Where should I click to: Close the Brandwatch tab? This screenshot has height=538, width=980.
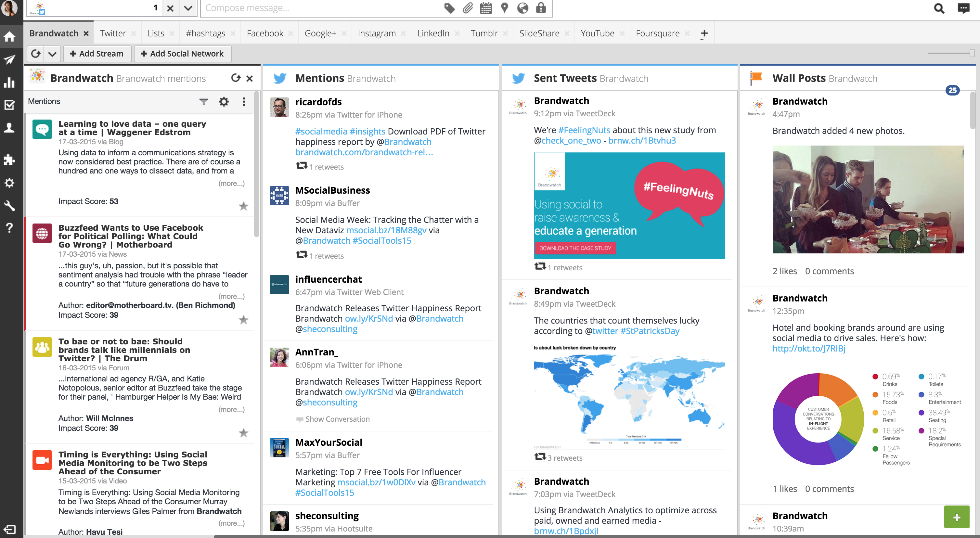coord(86,33)
